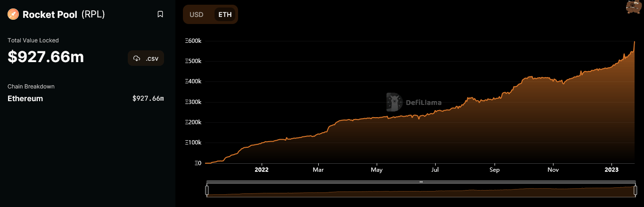The height and width of the screenshot is (207, 644).
Task: Click the chart line peak near Ξ600k
Action: click(635, 42)
